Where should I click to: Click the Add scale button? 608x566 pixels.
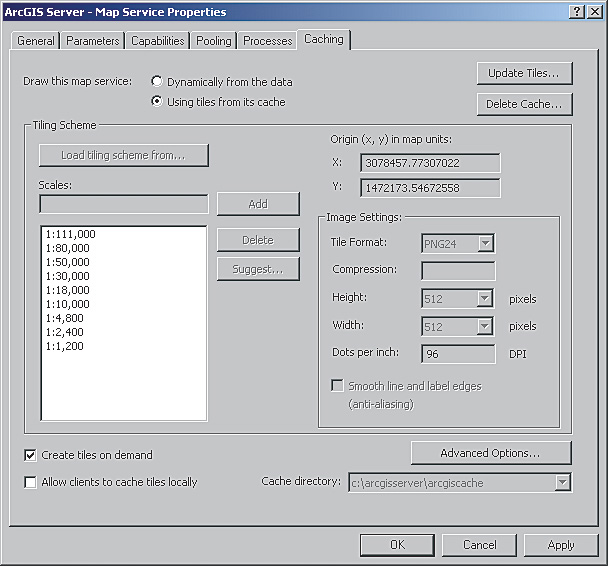258,204
